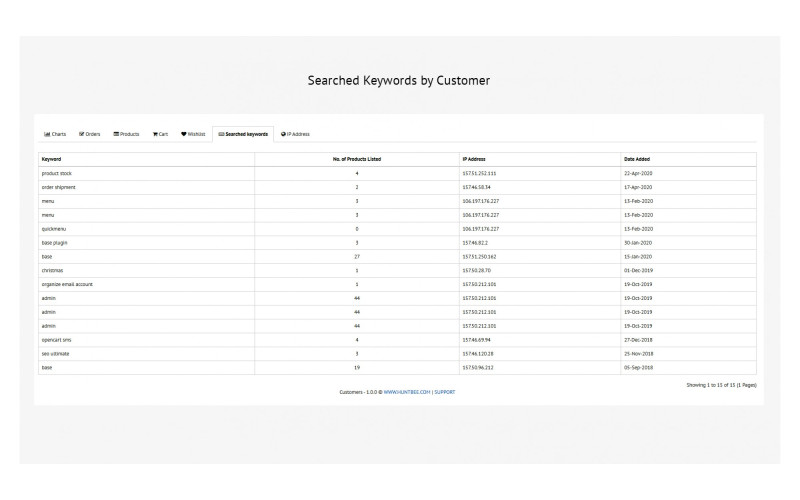800x500 pixels.
Task: Open the IP Address tab
Action: pos(297,134)
